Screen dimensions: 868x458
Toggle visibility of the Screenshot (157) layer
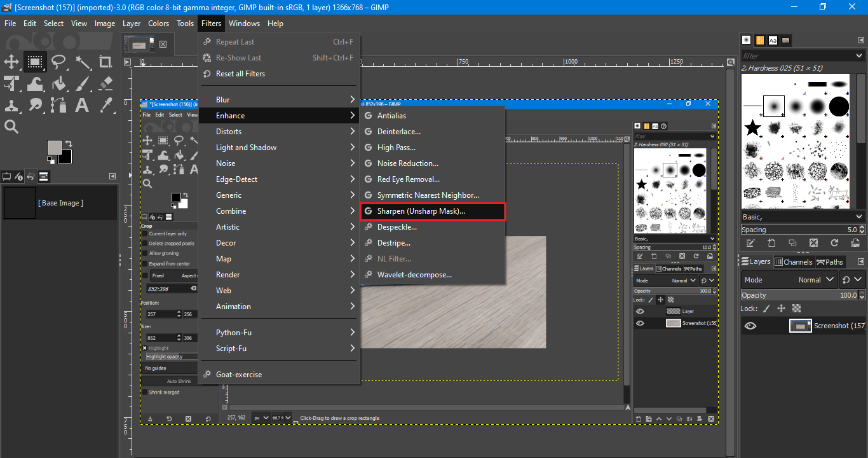(750, 326)
